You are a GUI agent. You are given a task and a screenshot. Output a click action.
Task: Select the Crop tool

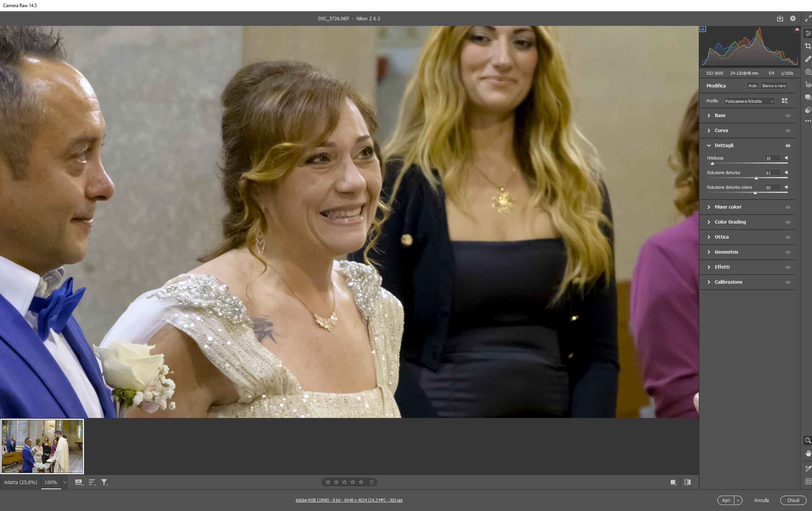click(x=808, y=46)
